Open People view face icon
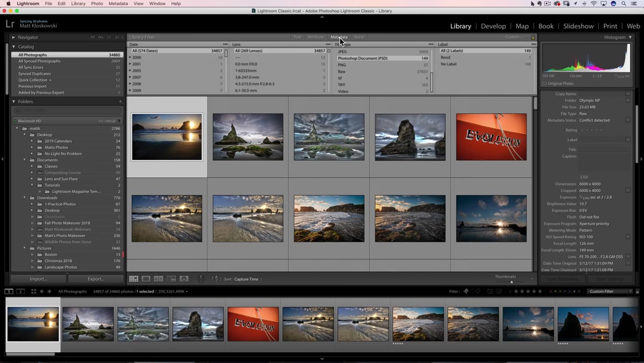This screenshot has height=363, width=644. click(x=184, y=279)
